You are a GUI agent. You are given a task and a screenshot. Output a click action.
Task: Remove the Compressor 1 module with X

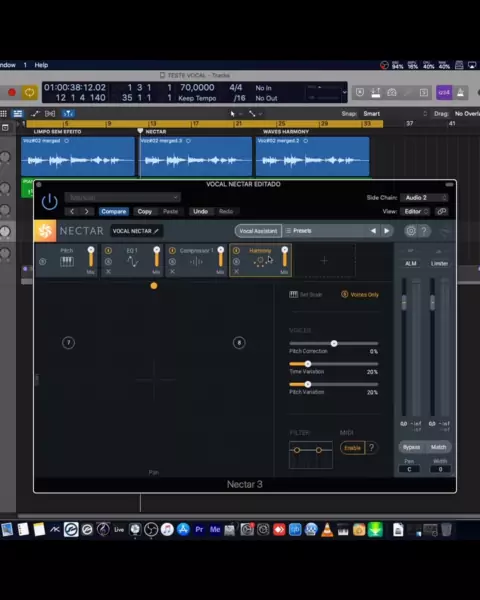(x=172, y=271)
